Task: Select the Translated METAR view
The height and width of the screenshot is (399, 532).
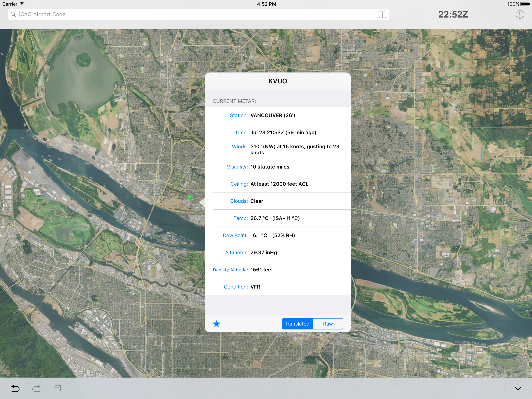Action: [297, 324]
